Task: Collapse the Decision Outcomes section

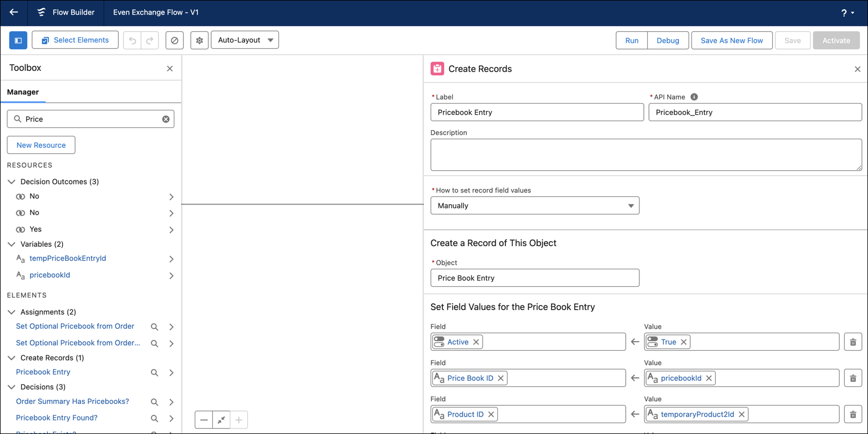Action: [11, 182]
